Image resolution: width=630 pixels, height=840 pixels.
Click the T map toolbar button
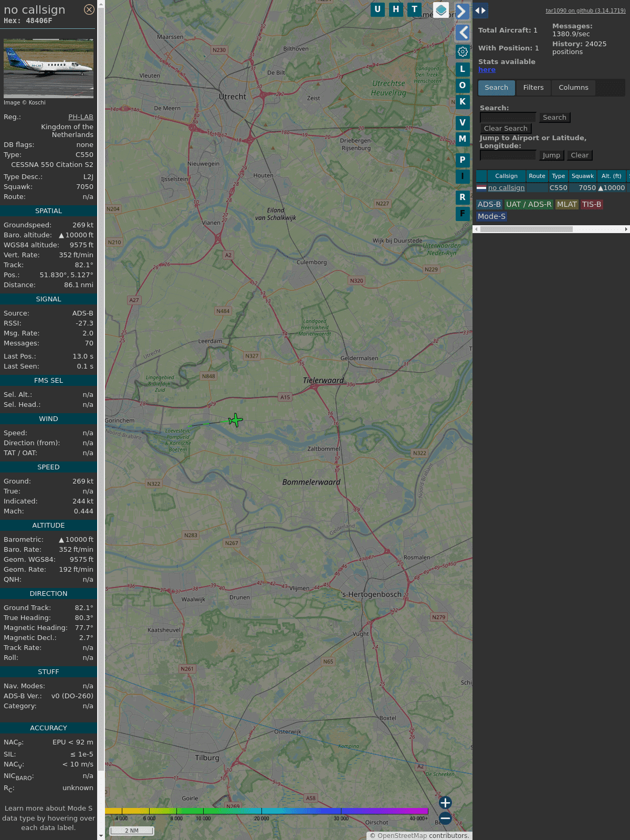pyautogui.click(x=415, y=9)
